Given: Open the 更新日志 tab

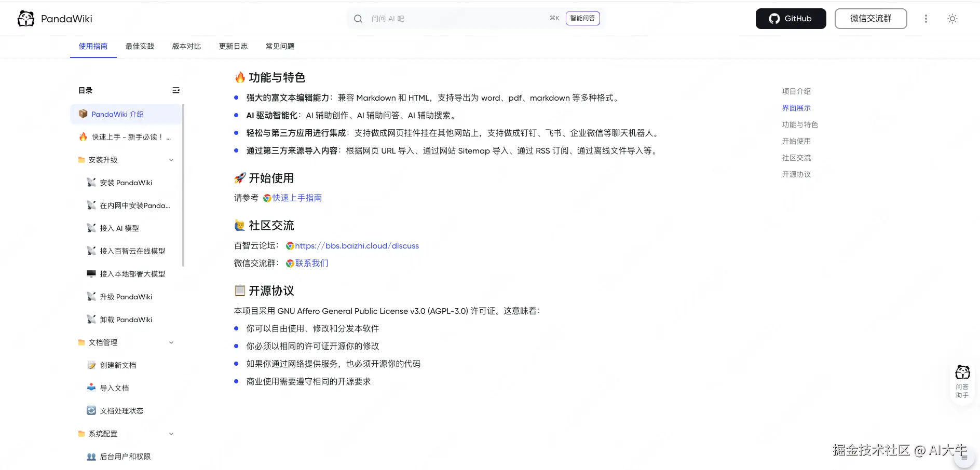Looking at the screenshot, I should coord(234,46).
